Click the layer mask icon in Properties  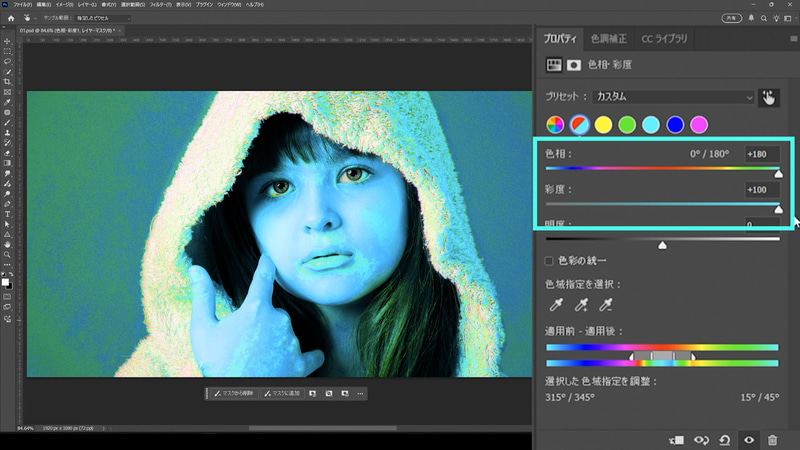574,65
